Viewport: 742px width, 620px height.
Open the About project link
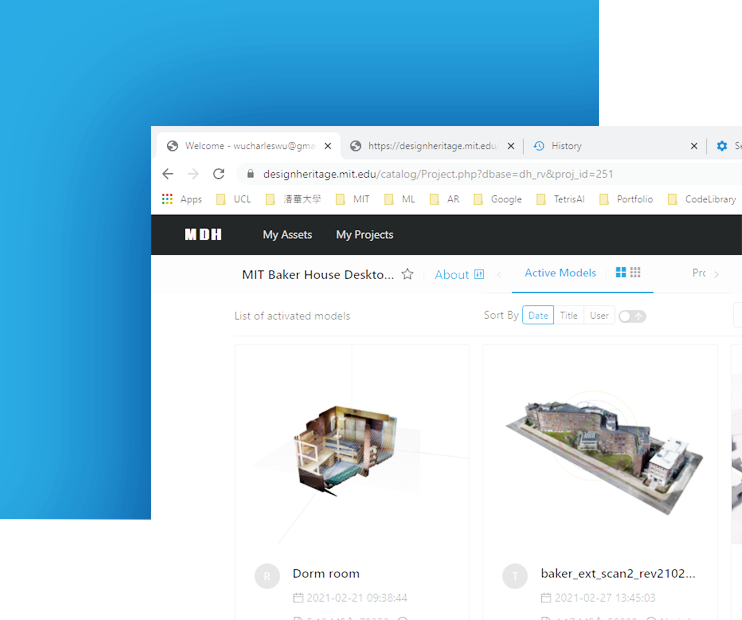(x=459, y=275)
